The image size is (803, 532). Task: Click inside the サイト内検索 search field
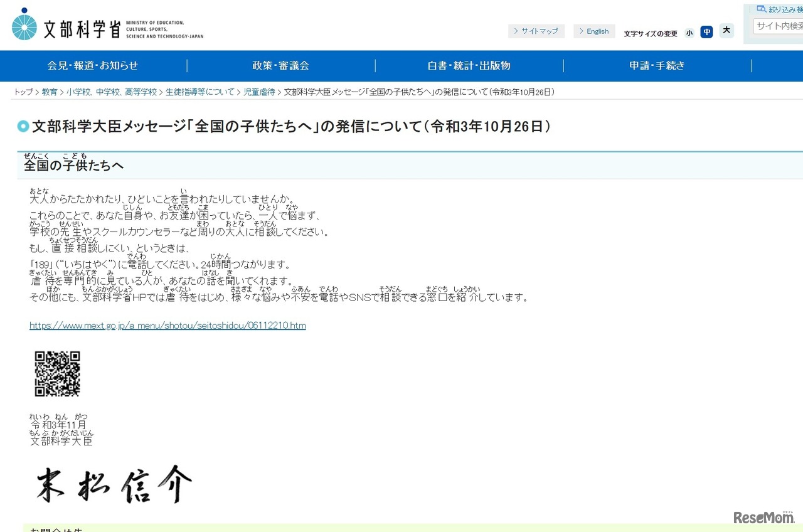point(778,26)
